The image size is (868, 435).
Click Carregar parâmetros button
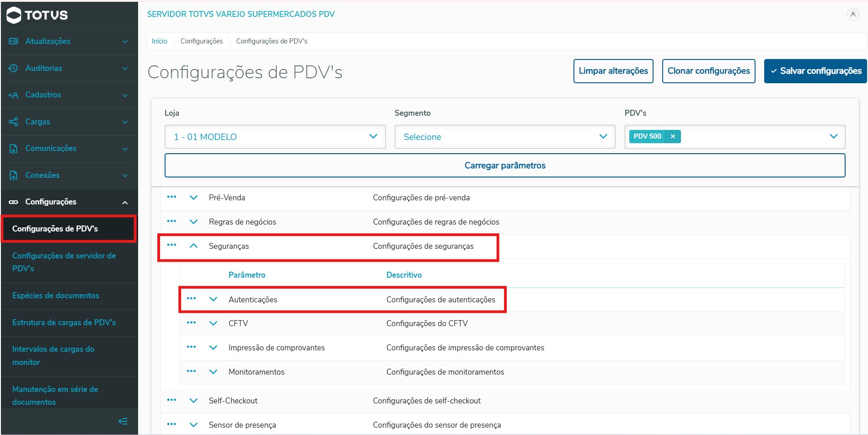(505, 165)
